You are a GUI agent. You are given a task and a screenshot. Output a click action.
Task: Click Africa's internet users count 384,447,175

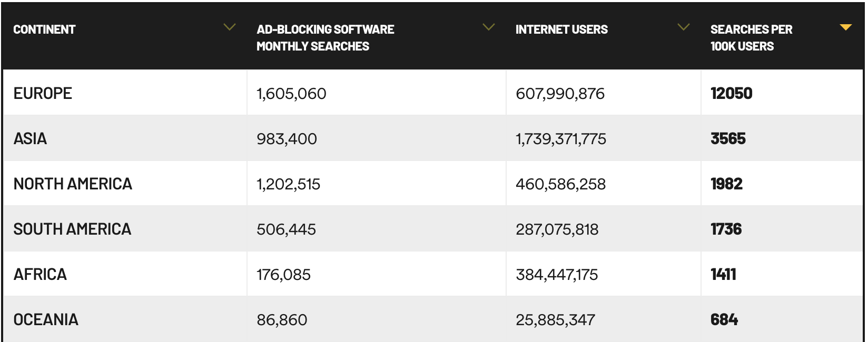pyautogui.click(x=558, y=274)
